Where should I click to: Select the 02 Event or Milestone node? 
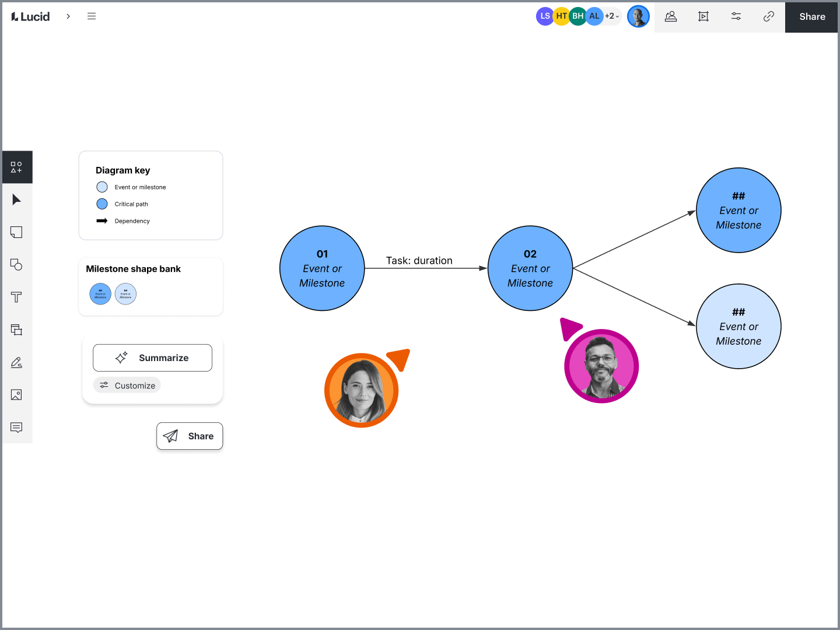tap(530, 268)
